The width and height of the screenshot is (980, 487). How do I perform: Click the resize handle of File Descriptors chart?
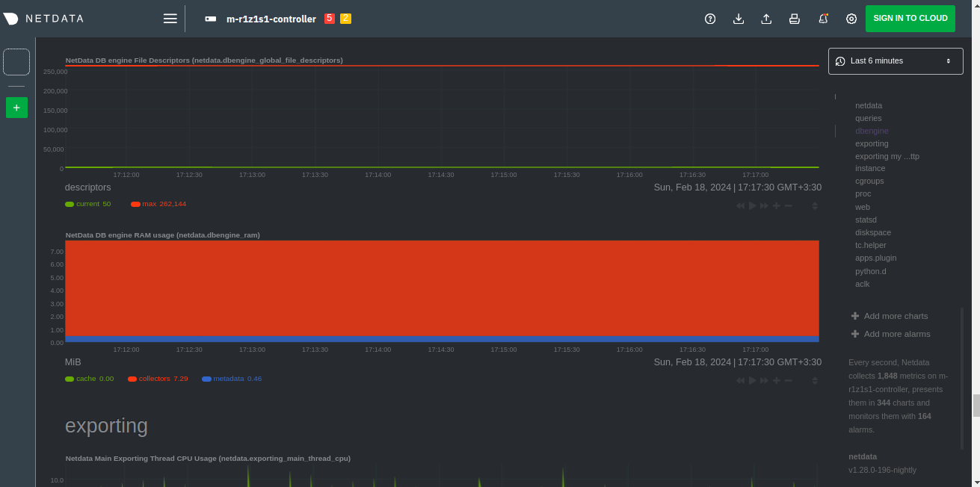(x=815, y=205)
